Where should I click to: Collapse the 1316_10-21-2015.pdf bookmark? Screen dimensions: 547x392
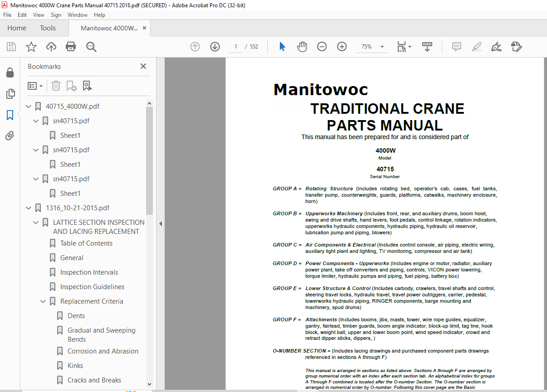(29, 208)
